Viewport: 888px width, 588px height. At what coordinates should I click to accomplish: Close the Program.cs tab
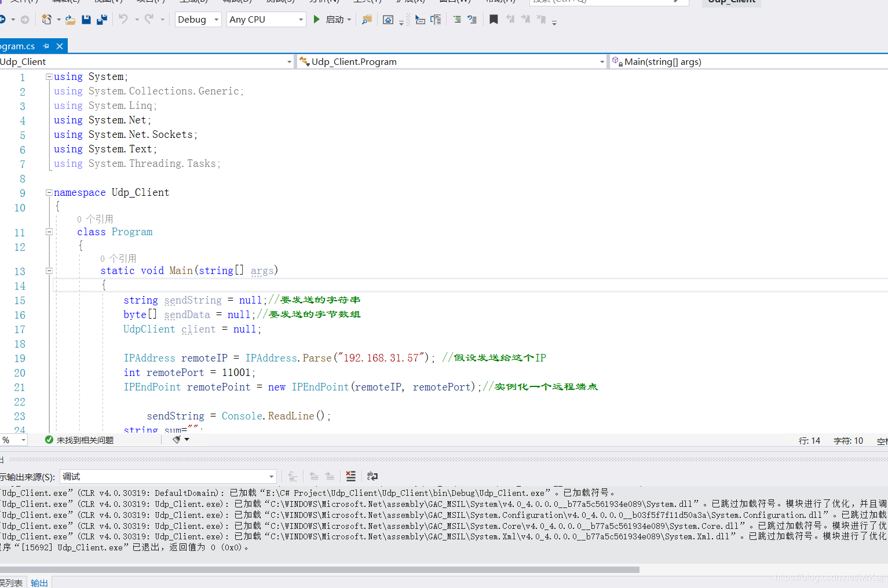pyautogui.click(x=60, y=46)
